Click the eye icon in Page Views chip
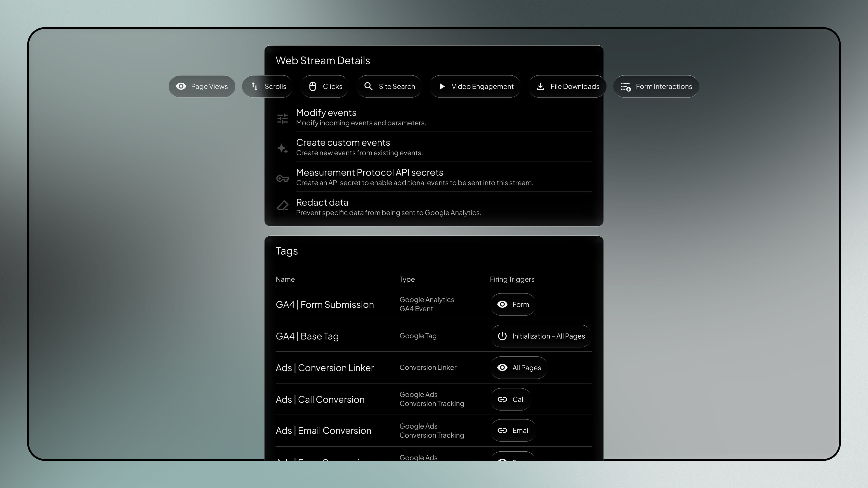The height and width of the screenshot is (488, 868). (x=181, y=87)
